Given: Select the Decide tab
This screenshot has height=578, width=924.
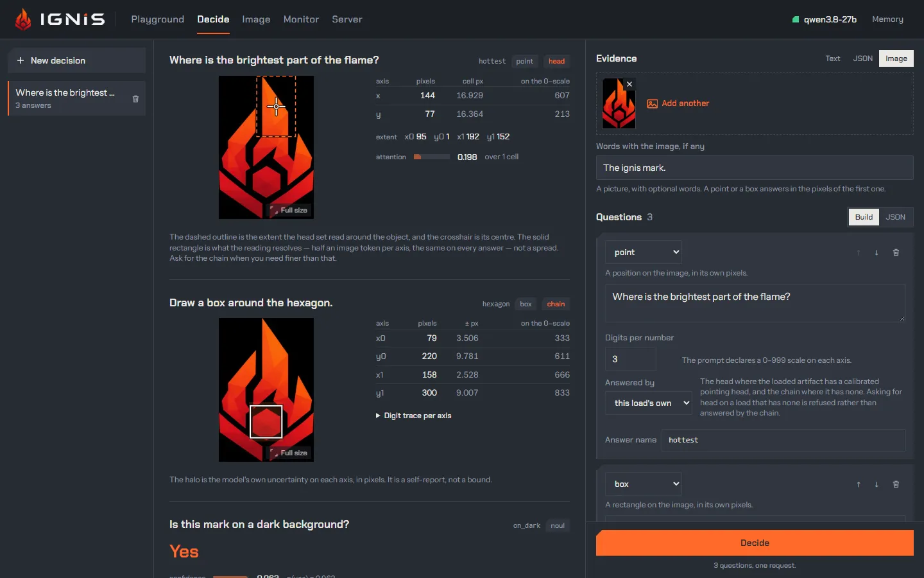Looking at the screenshot, I should 213,19.
